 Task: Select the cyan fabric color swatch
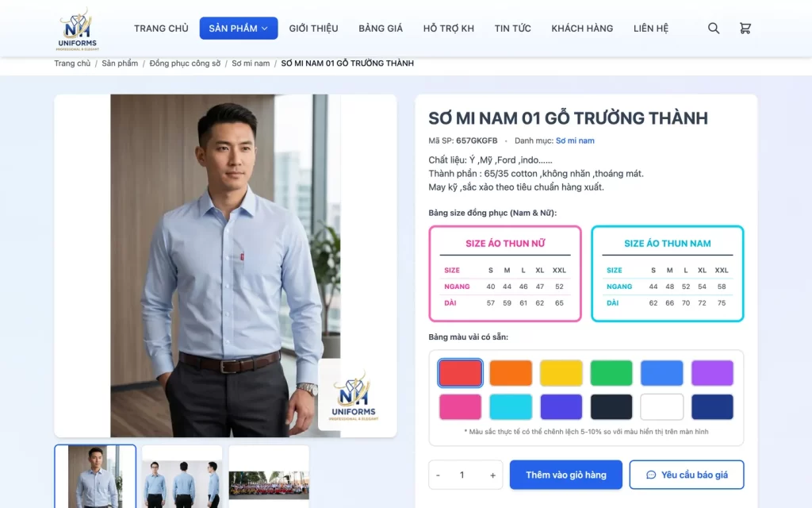click(511, 406)
